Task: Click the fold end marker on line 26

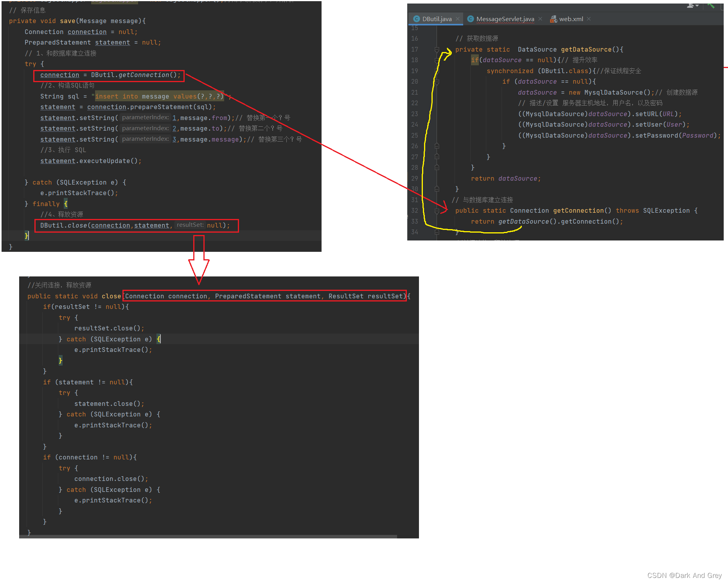Action: (437, 146)
